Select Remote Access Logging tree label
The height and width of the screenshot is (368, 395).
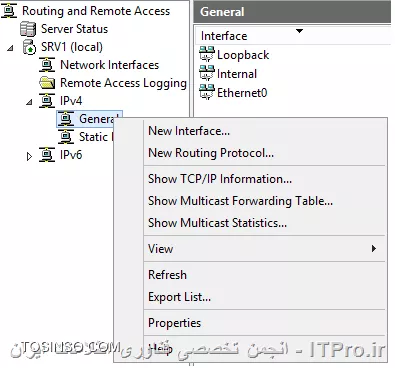click(123, 83)
